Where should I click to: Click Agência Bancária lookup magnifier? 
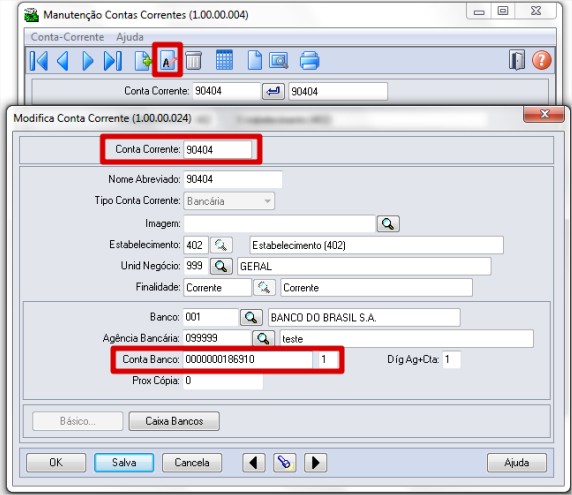tap(263, 339)
